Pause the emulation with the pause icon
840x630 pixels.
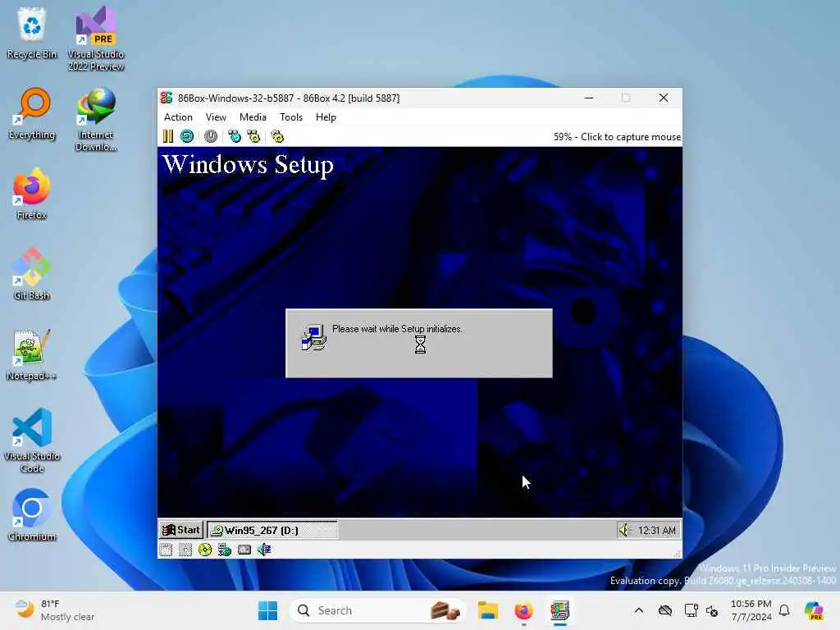tap(167, 137)
